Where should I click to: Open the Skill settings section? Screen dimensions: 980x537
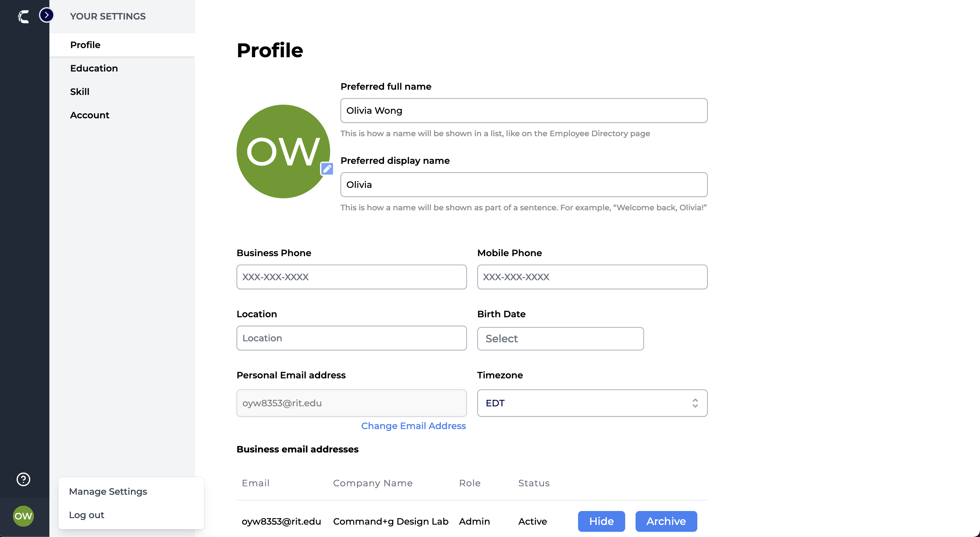coord(80,92)
